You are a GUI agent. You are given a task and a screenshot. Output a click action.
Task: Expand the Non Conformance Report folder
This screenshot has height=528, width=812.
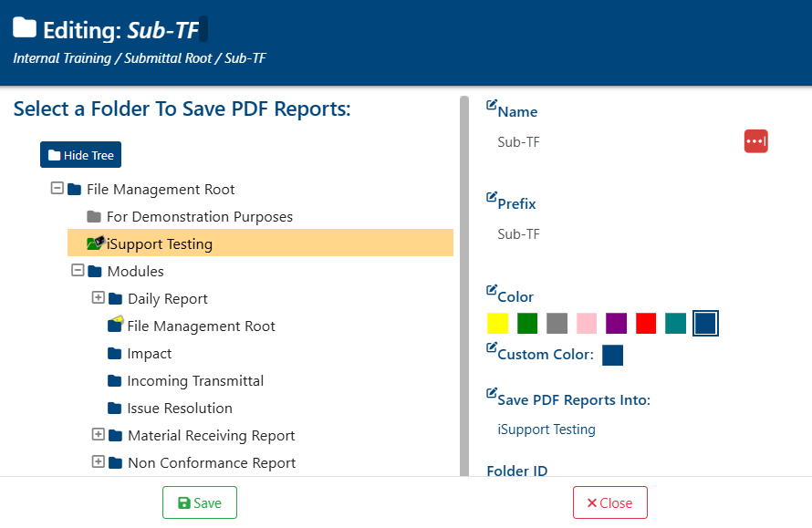coord(98,461)
